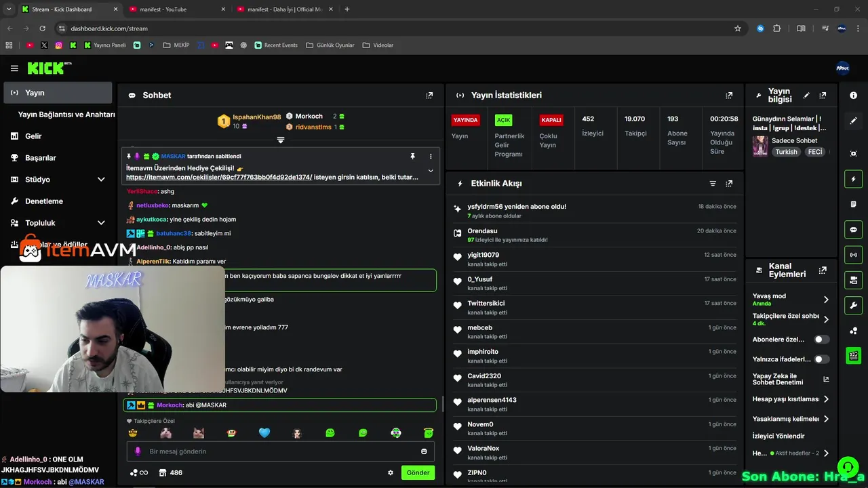Open the browser extensions puzzle icon
The image size is (868, 488).
click(x=777, y=28)
